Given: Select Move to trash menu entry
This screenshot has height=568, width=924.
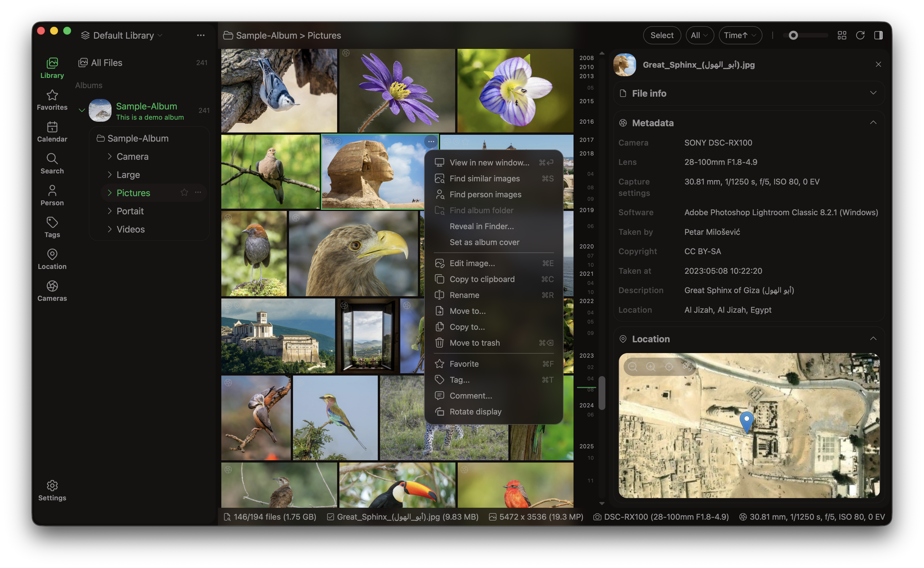Looking at the screenshot, I should click(475, 343).
